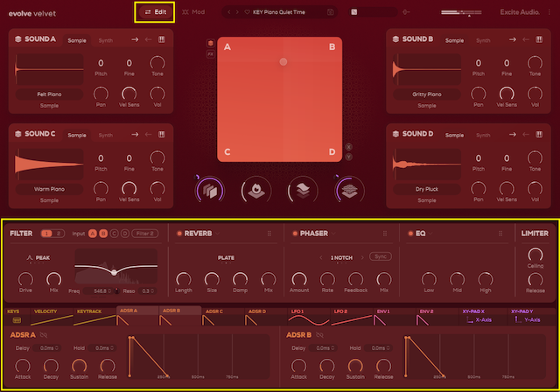The width and height of the screenshot is (560, 392).
Task: Toggle the Reverb effect power button
Action: click(x=178, y=234)
